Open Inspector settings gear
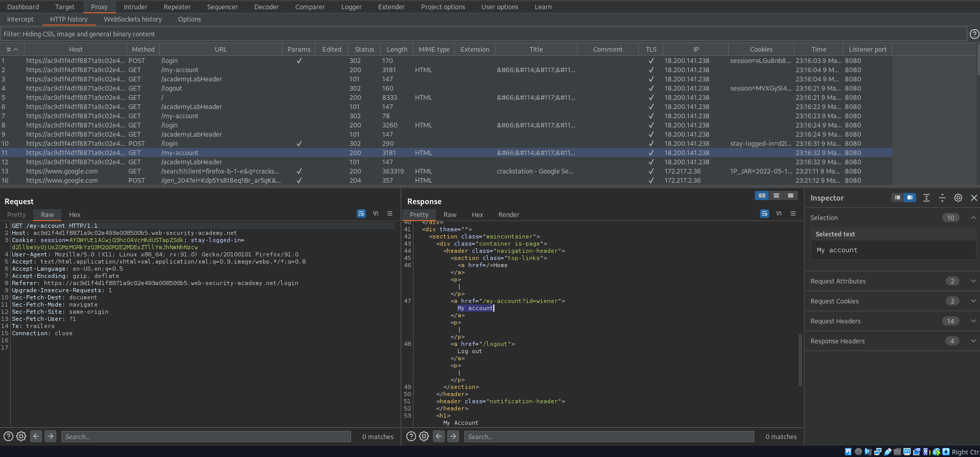The image size is (980, 457). 958,198
